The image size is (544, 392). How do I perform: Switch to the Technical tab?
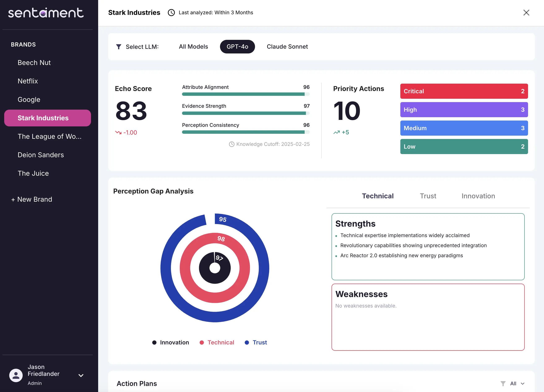pyautogui.click(x=377, y=196)
